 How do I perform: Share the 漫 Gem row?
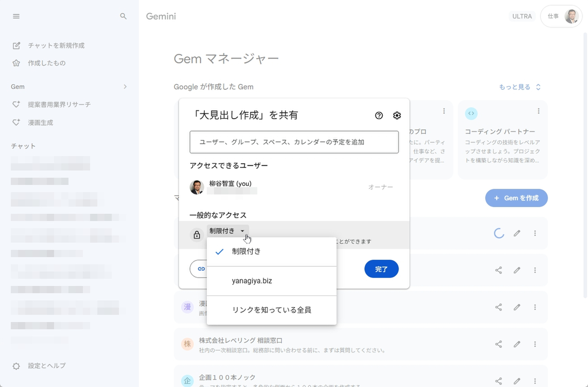click(x=498, y=308)
